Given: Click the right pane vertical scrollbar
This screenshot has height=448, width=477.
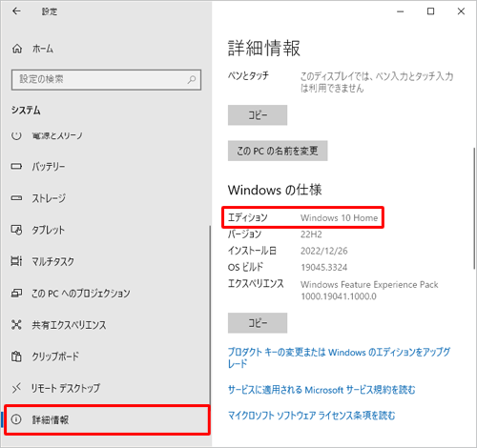Looking at the screenshot, I should (474, 208).
